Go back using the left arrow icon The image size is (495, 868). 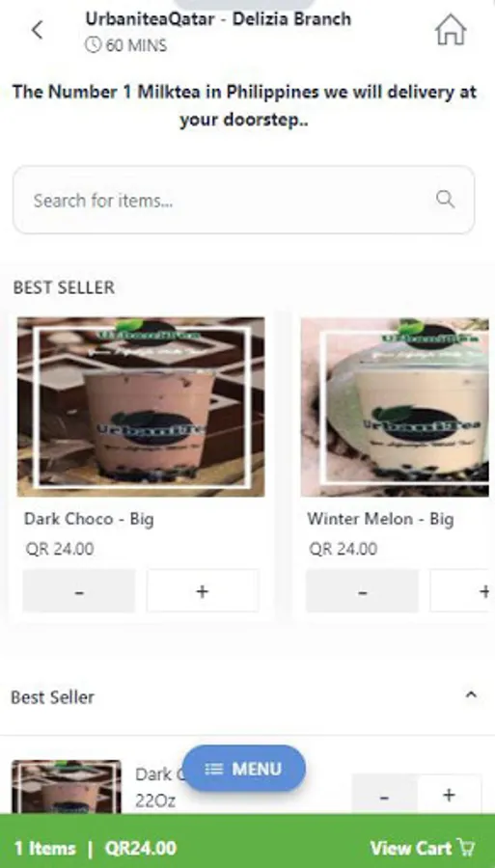point(37,30)
